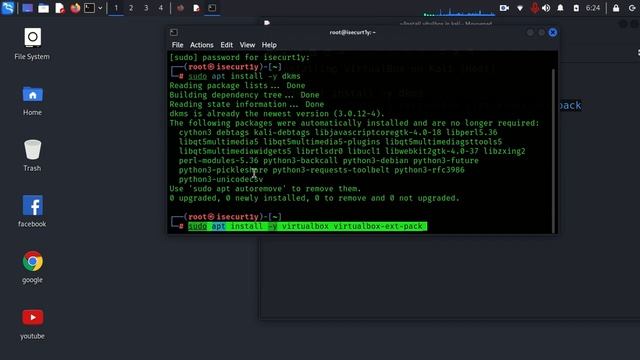640x360 pixels.
Task: Switch to workspace 1
Action: pos(116,8)
